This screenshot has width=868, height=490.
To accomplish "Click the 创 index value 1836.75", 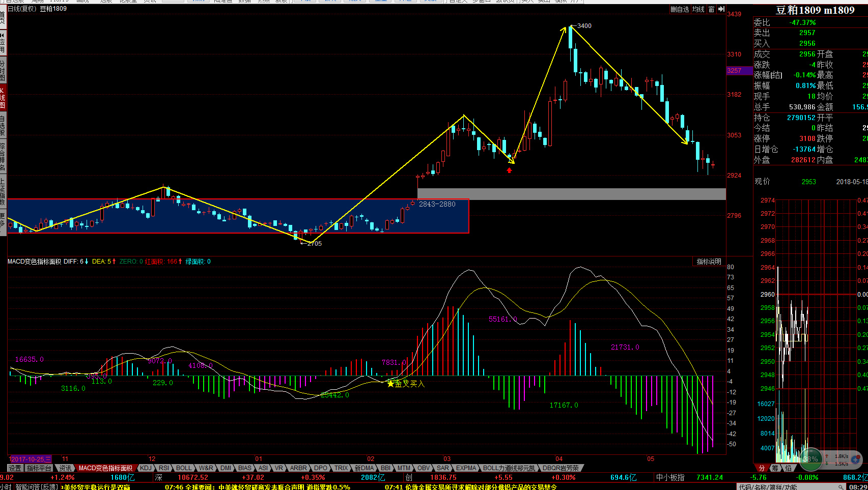I will tap(443, 478).
